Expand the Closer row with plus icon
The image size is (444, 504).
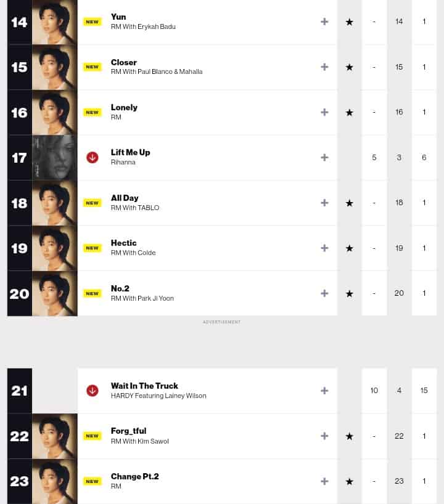tap(324, 67)
